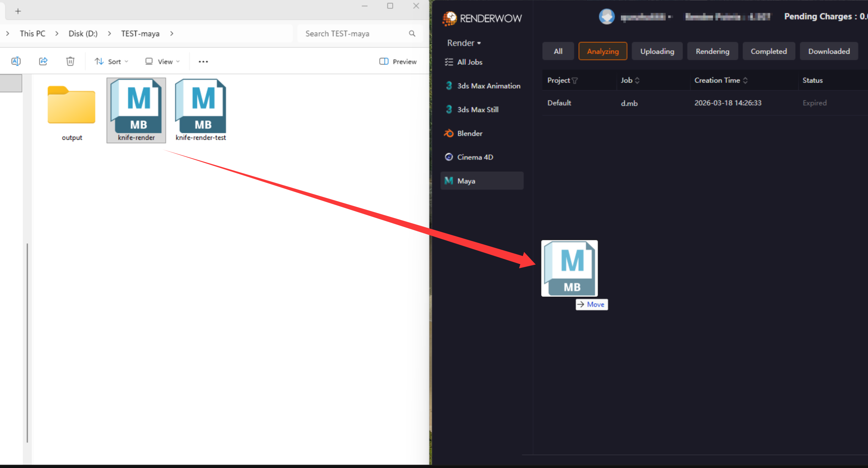Click the 3ds Max Animation icon
This screenshot has height=468, width=868.
[449, 86]
